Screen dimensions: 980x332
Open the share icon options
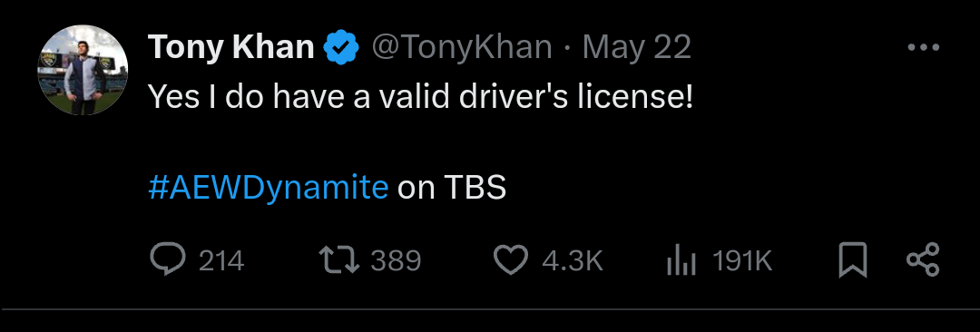pyautogui.click(x=923, y=259)
